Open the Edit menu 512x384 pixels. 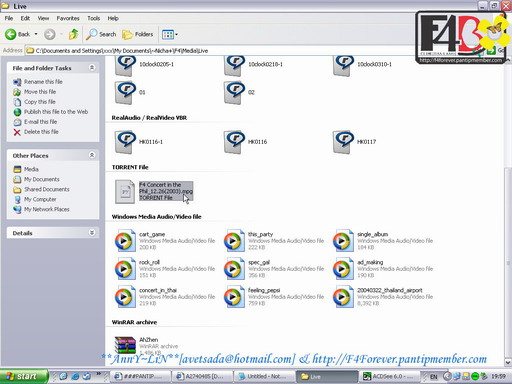coord(25,18)
